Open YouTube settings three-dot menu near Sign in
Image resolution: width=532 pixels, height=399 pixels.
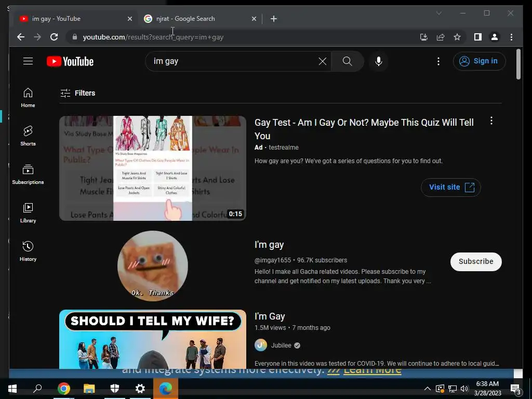tap(438, 61)
